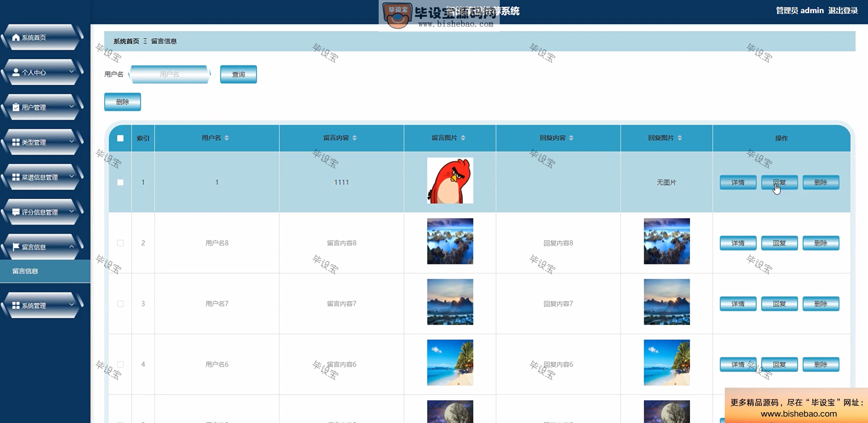The width and height of the screenshot is (868, 423).
Task: Open 详情 for row 1
Action: (738, 182)
